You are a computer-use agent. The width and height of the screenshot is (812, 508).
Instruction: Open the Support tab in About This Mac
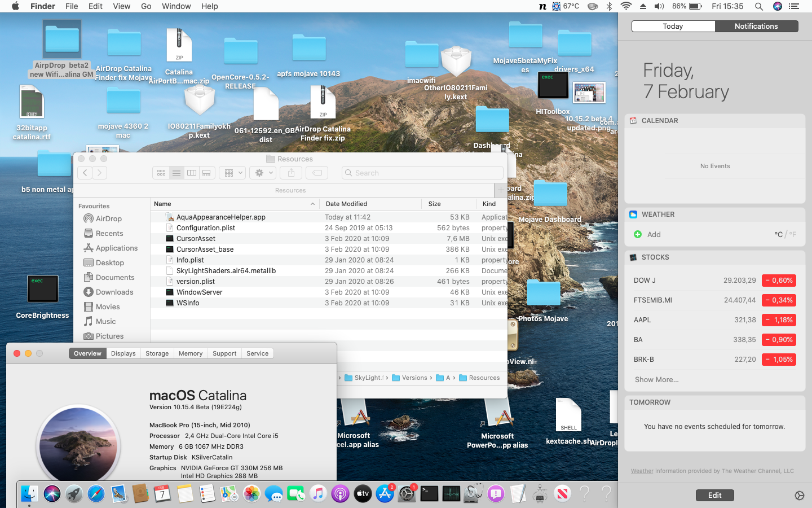coord(224,353)
